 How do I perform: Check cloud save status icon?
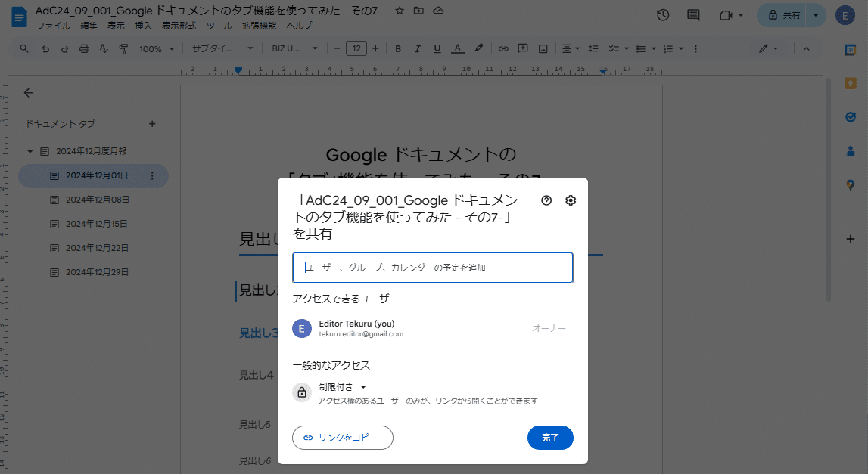[438, 11]
